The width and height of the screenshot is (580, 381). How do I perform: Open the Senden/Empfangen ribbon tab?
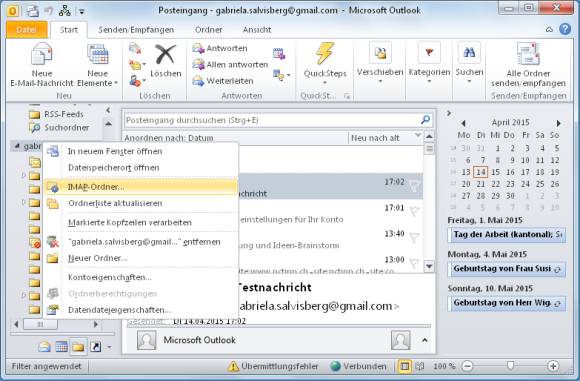pyautogui.click(x=136, y=30)
